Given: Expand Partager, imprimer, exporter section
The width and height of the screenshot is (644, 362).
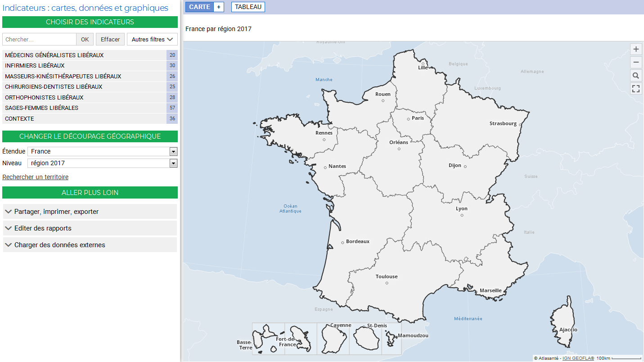Looking at the screenshot, I should (x=90, y=212).
